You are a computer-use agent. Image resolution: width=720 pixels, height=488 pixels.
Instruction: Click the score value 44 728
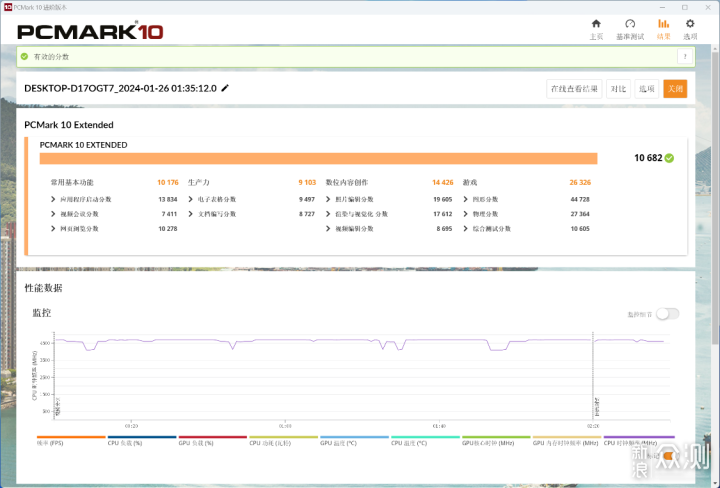[x=580, y=199]
